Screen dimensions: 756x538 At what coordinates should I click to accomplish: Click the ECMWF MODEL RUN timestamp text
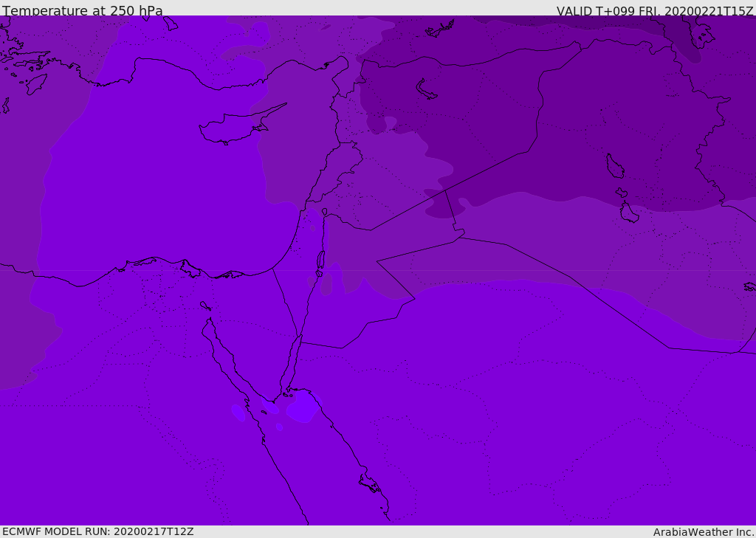pyautogui.click(x=97, y=531)
